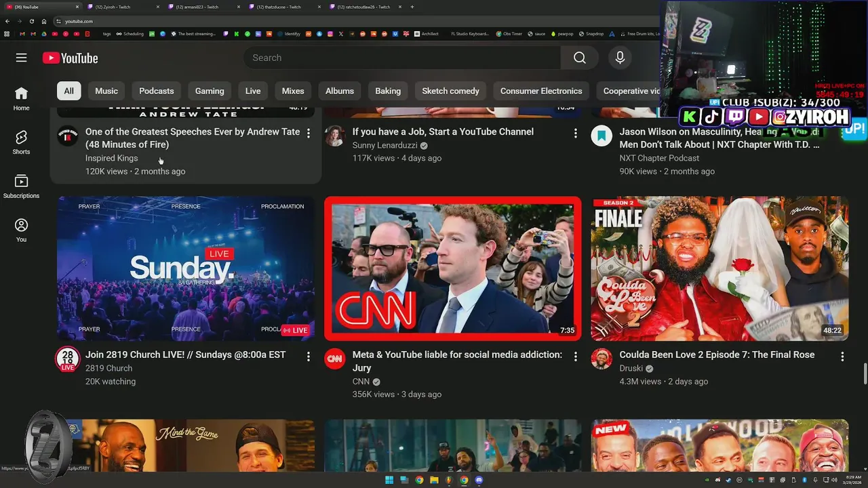Screen dimensions: 868x488
Task: Open Subscriptions in the sidebar
Action: pos(22,186)
